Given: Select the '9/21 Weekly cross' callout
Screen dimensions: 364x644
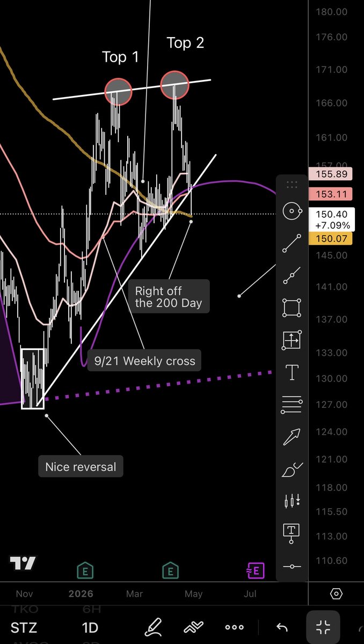Looking at the screenshot, I should (x=144, y=361).
